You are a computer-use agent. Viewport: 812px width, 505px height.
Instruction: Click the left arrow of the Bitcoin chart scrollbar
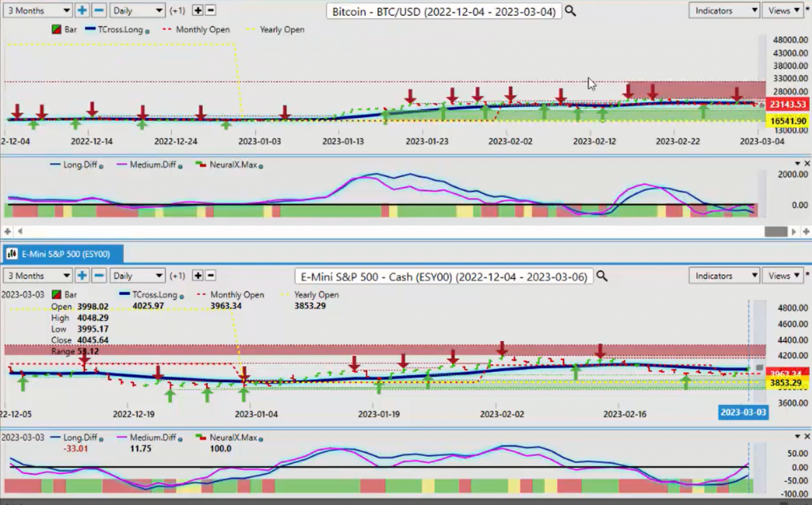click(20, 231)
